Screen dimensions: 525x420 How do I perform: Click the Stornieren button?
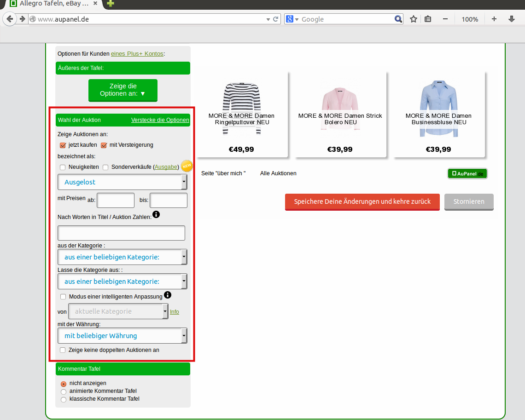(469, 201)
